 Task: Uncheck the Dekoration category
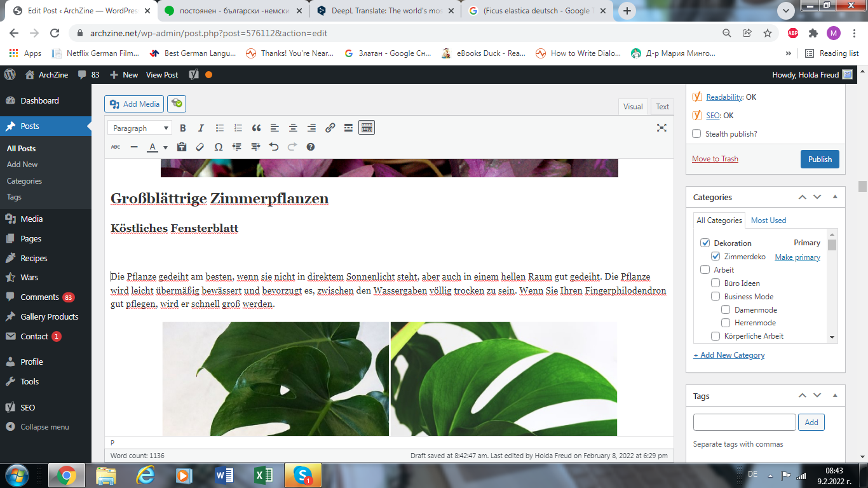pos(705,243)
